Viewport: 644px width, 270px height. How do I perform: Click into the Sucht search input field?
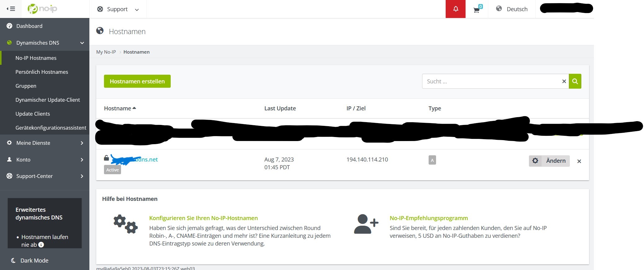point(490,81)
